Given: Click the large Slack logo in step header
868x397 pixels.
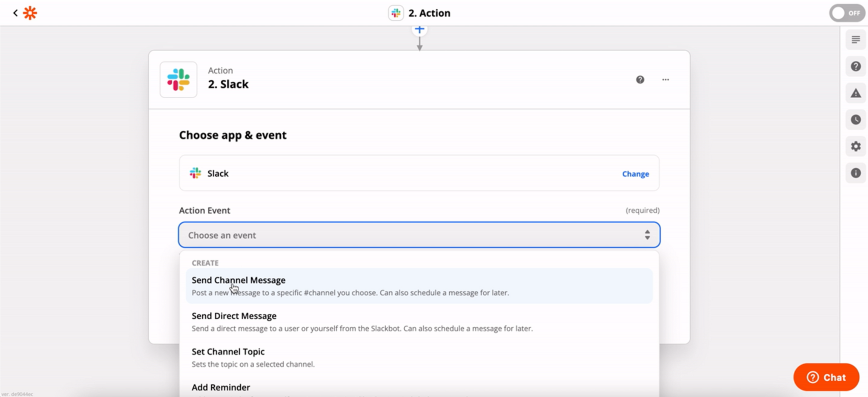Looking at the screenshot, I should point(179,80).
